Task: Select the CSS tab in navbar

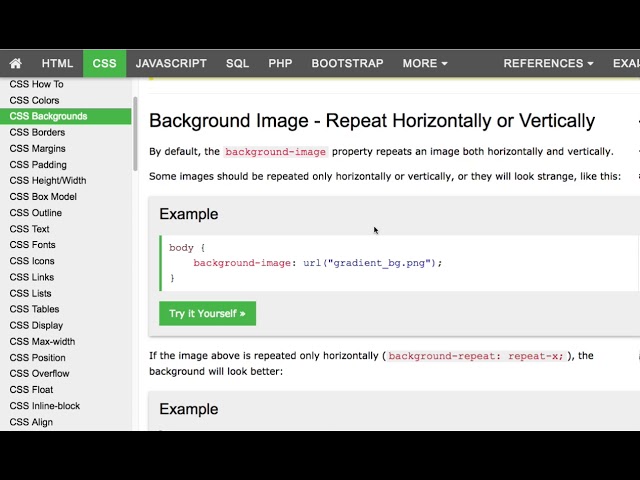Action: click(104, 63)
